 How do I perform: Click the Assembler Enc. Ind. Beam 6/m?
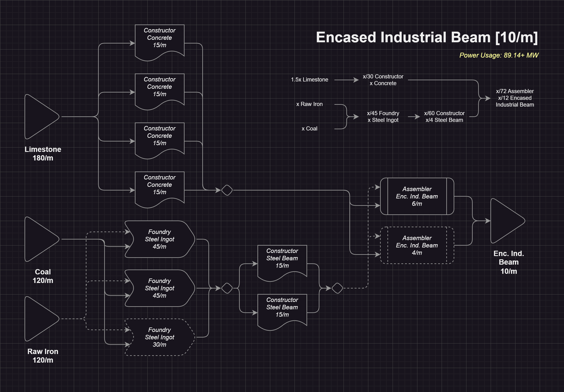click(x=417, y=196)
